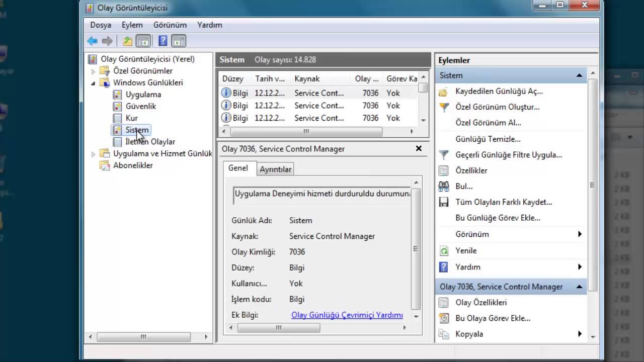Create custom view with Özel Görünüm Oluştur icon
The image size is (644, 362).
[x=443, y=107]
